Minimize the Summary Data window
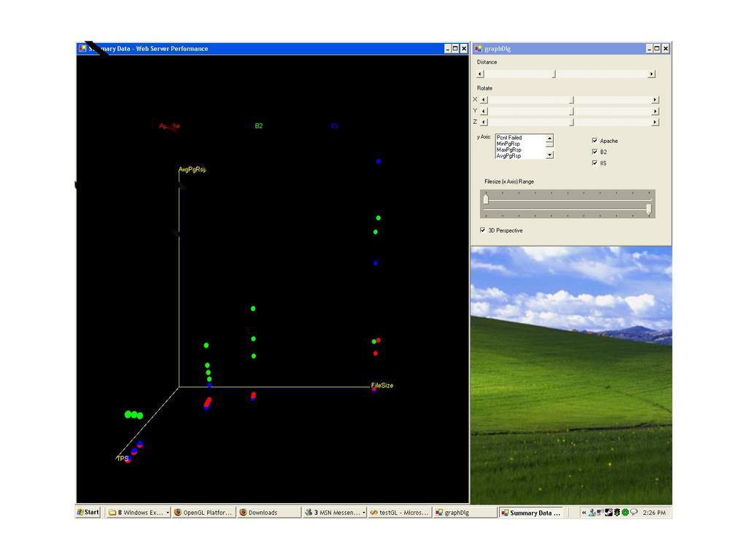Image resolution: width=747 pixels, height=560 pixels. coord(448,49)
